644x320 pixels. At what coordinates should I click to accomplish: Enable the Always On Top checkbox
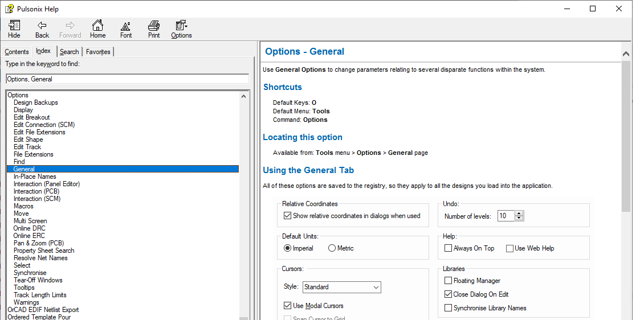click(x=449, y=248)
